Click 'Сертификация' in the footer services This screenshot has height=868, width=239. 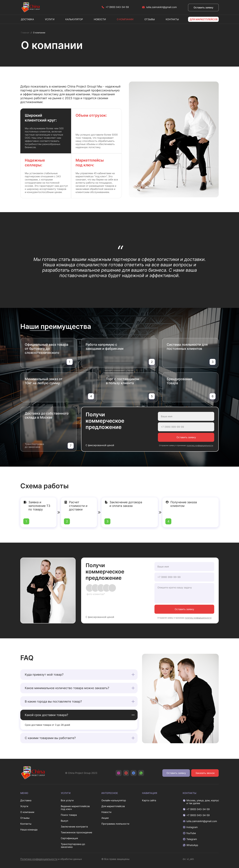click(x=69, y=838)
